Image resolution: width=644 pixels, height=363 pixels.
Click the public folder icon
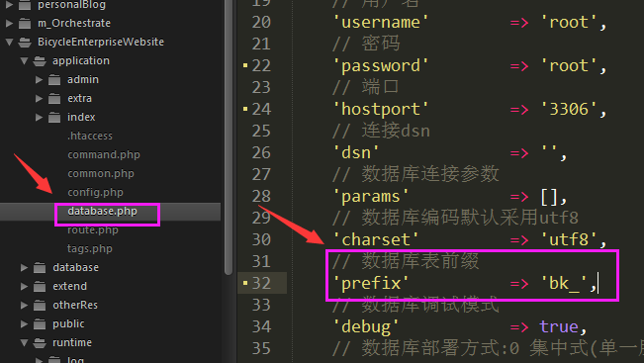(40, 324)
